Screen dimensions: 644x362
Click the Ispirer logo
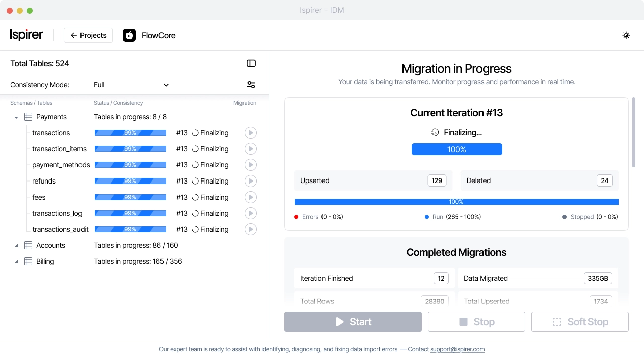point(26,35)
